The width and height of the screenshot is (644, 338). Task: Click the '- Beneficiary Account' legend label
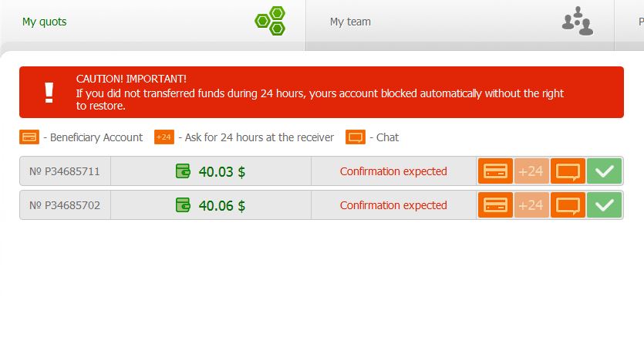[93, 137]
